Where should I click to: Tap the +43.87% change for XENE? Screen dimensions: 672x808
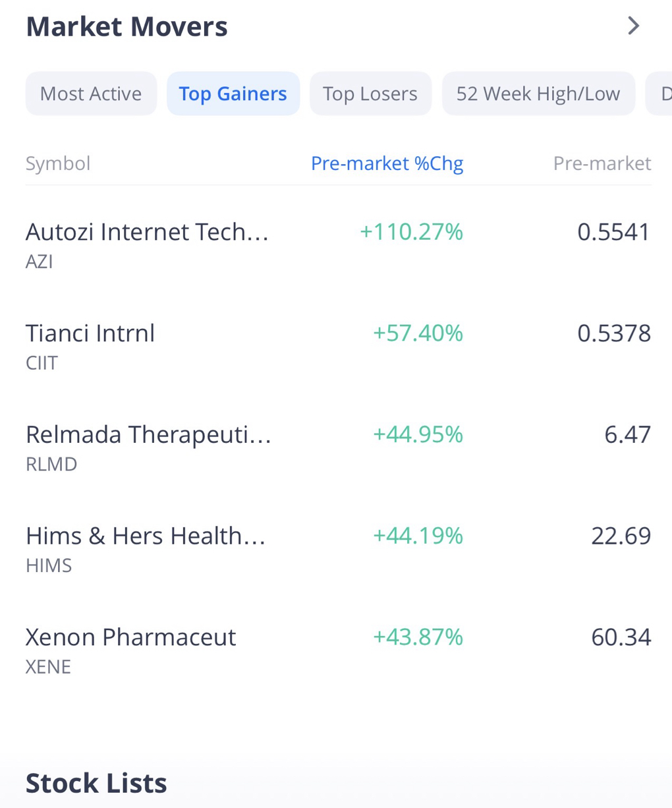coord(418,637)
